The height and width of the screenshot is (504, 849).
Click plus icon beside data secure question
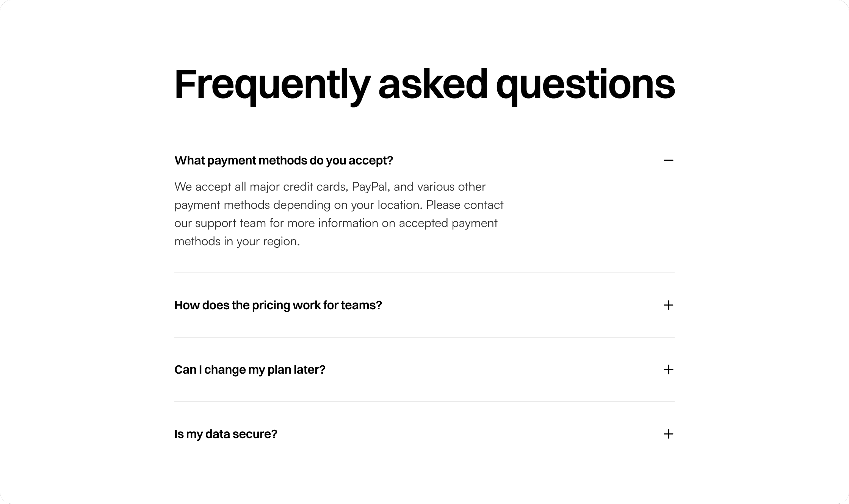[x=669, y=434]
